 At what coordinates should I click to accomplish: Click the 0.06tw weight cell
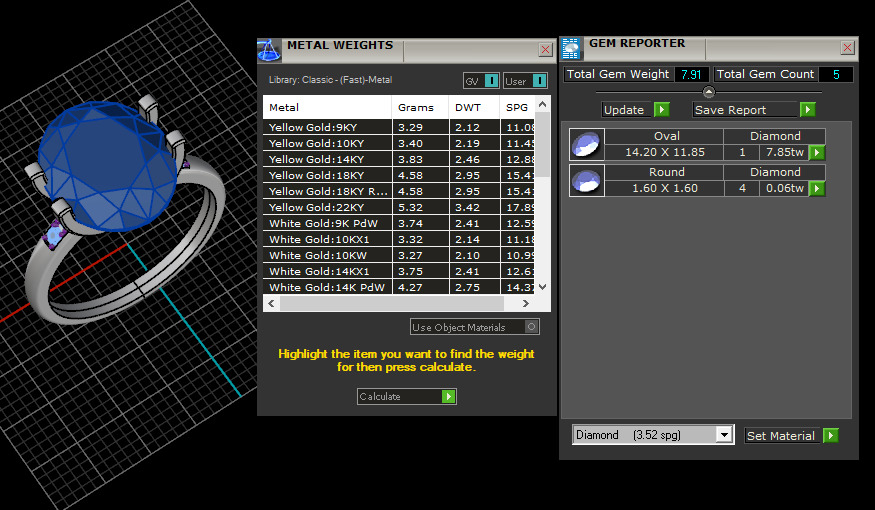coord(785,189)
